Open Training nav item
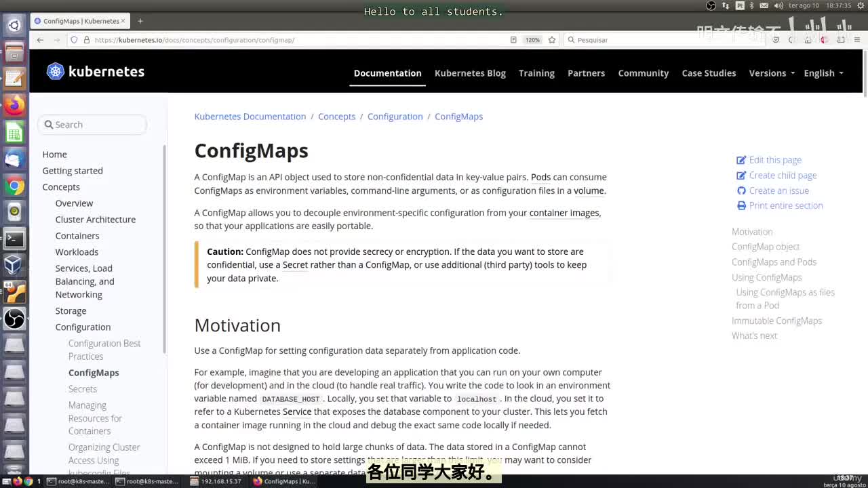 (536, 73)
